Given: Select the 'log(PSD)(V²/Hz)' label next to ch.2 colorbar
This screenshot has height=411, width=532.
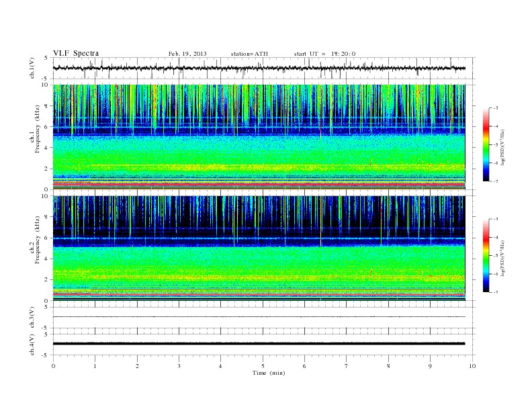Looking at the screenshot, I should point(503,258).
